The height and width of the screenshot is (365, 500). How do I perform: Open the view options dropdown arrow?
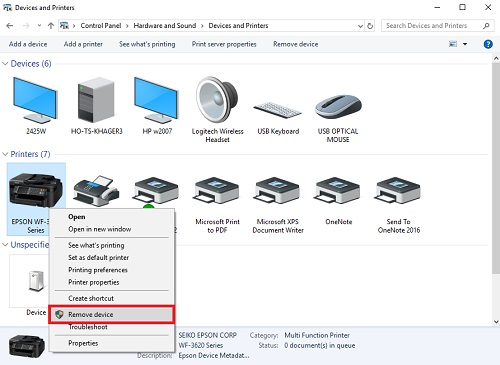465,44
